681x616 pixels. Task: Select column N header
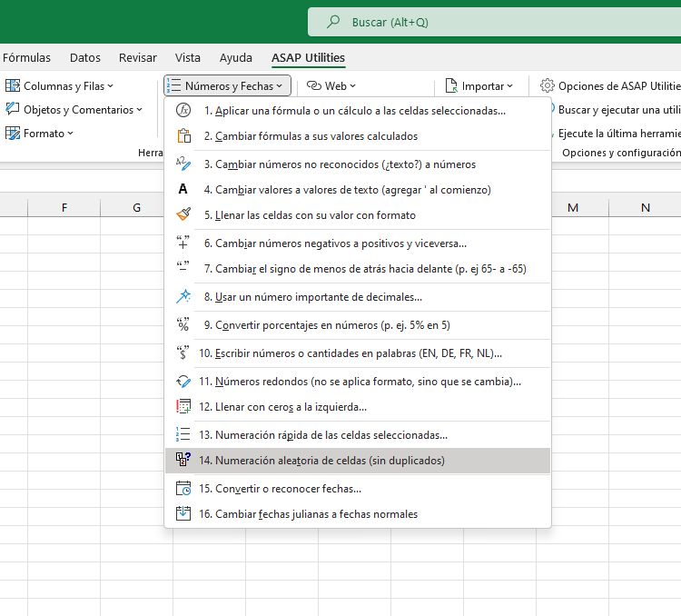pos(646,207)
